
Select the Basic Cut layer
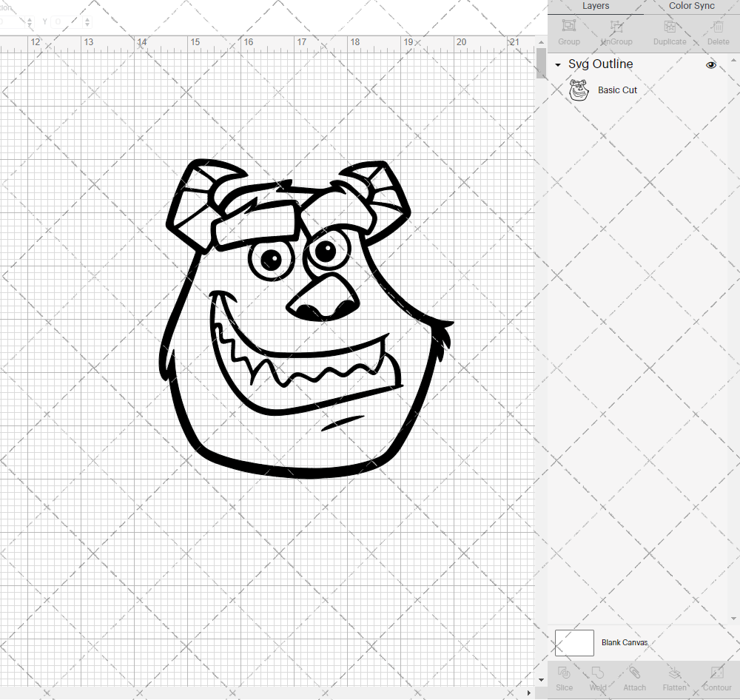617,90
